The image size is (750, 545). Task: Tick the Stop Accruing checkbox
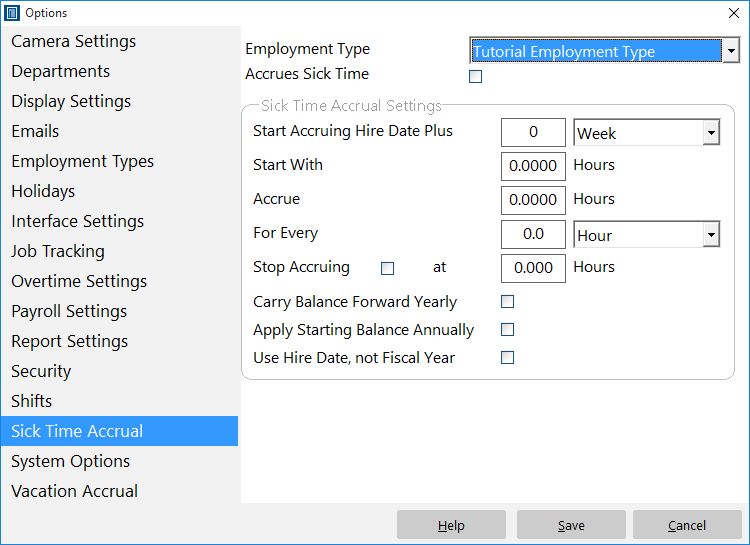tap(387, 268)
